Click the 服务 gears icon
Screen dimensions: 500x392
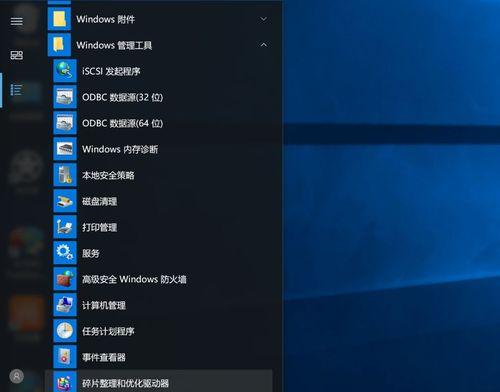pyautogui.click(x=65, y=253)
